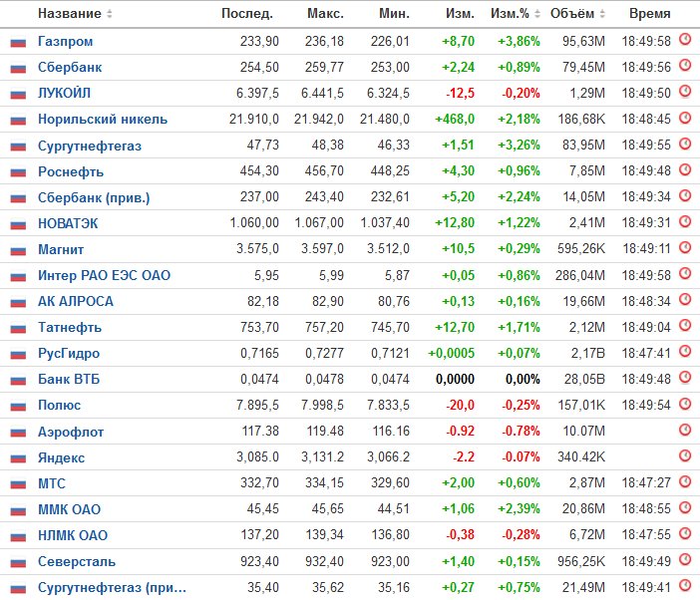Click the clock icon in Газпром row
700x600 pixels.
(685, 39)
